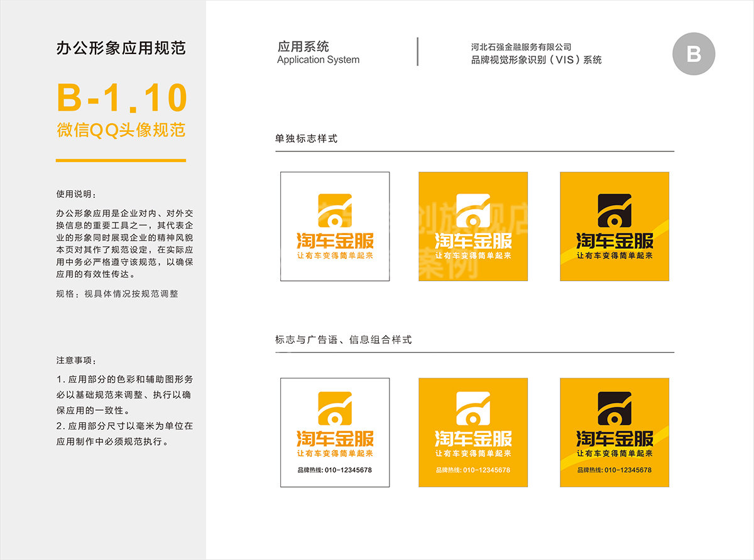The image size is (754, 560).
Task: Click the 使用说明： label
Action: point(77,194)
